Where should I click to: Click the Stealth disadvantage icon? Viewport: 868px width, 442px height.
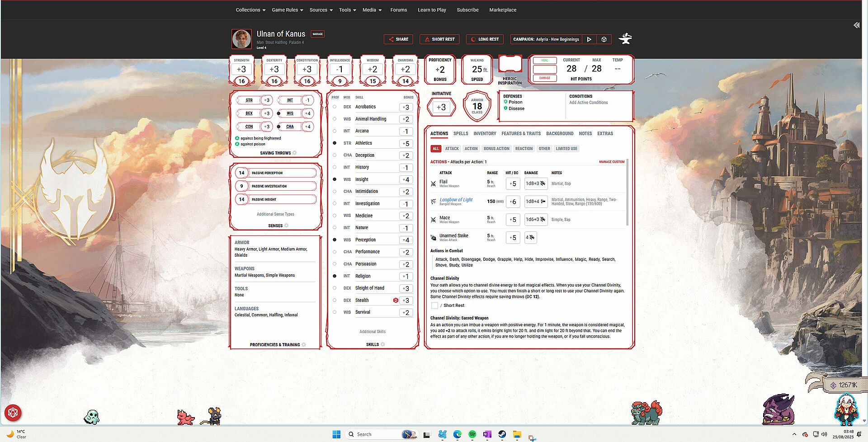coord(396,300)
